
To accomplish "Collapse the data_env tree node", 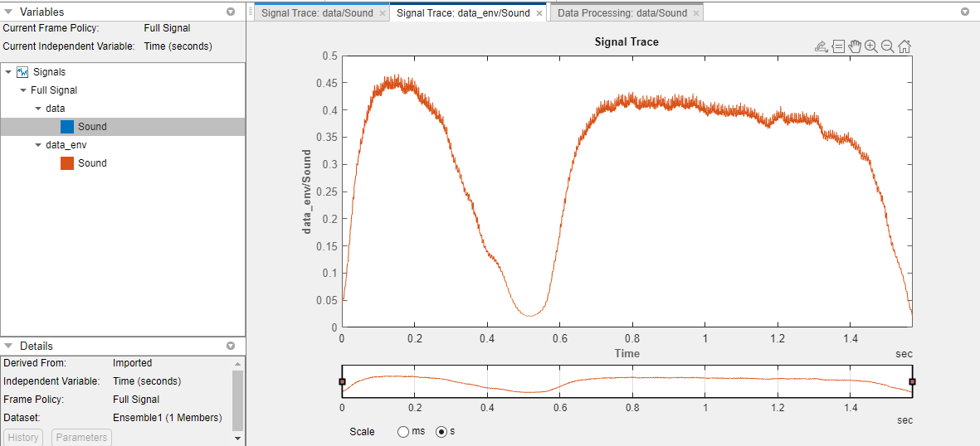I will 37,145.
